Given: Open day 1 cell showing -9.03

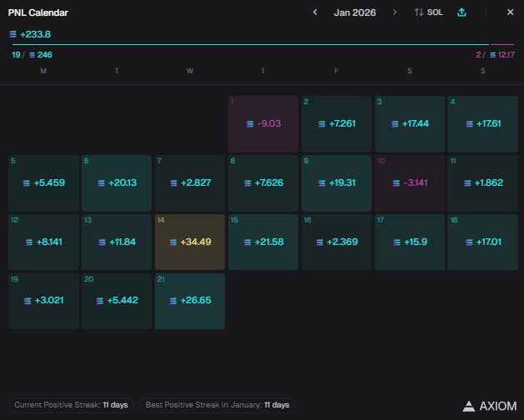Looking at the screenshot, I should [263, 124].
